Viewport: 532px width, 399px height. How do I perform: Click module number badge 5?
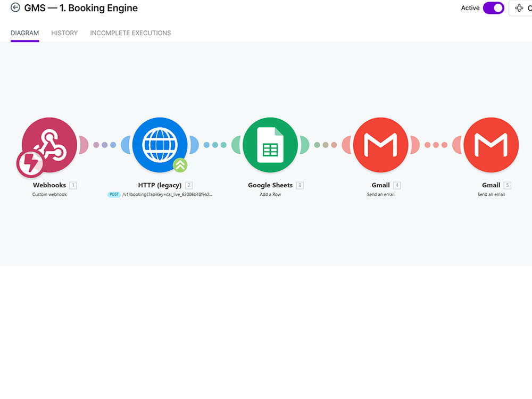pyautogui.click(x=507, y=185)
